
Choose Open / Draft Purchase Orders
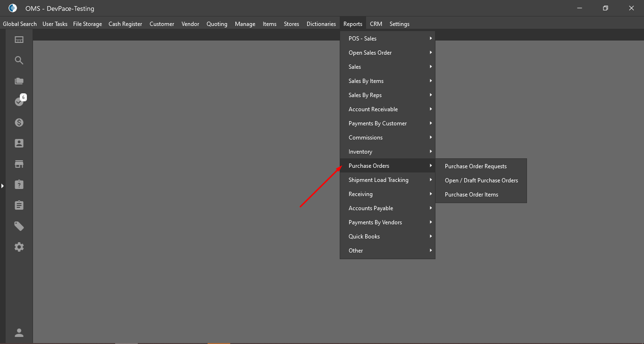pos(481,180)
